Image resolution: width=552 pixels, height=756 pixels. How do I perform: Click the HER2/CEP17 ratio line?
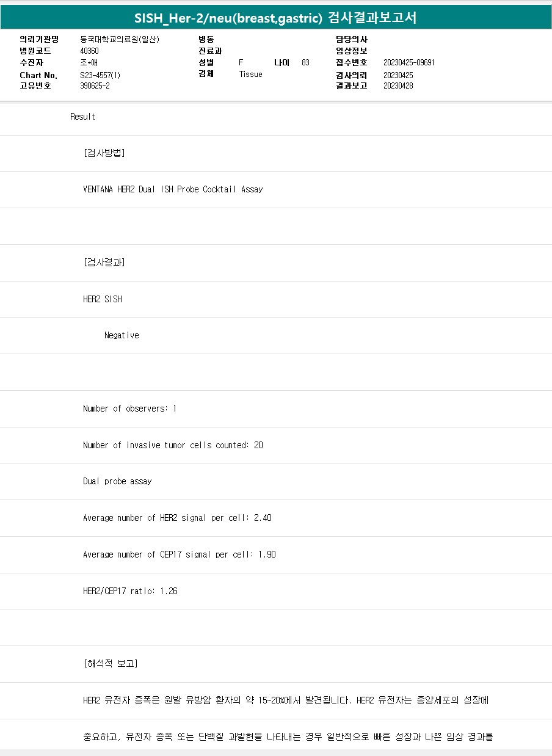(130, 591)
